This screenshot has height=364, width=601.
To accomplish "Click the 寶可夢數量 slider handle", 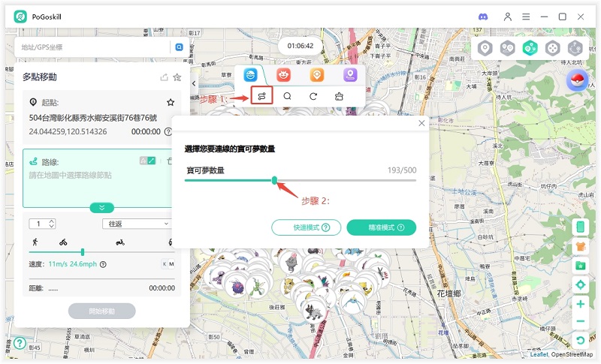I will click(274, 180).
